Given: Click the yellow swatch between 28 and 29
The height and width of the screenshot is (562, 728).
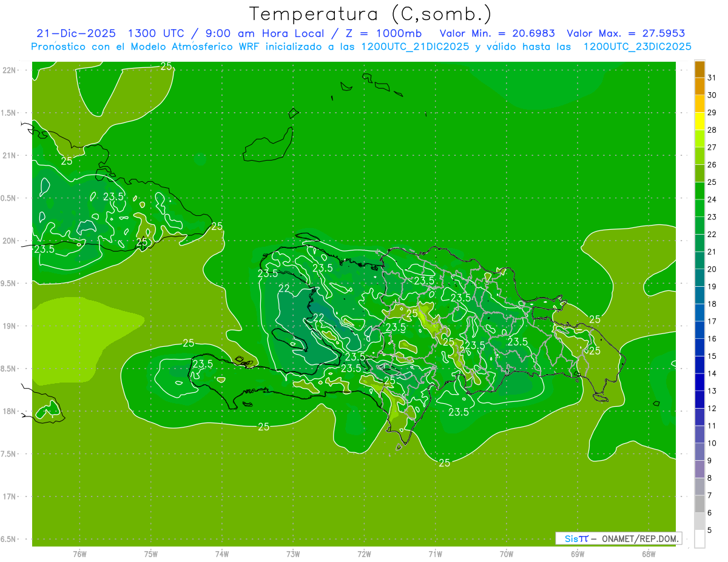Looking at the screenshot, I should [699, 121].
